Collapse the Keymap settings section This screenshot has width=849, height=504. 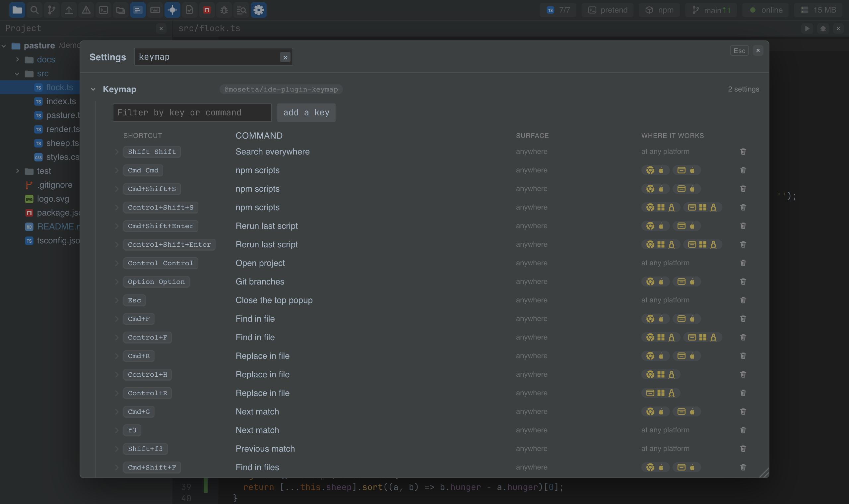(x=93, y=89)
